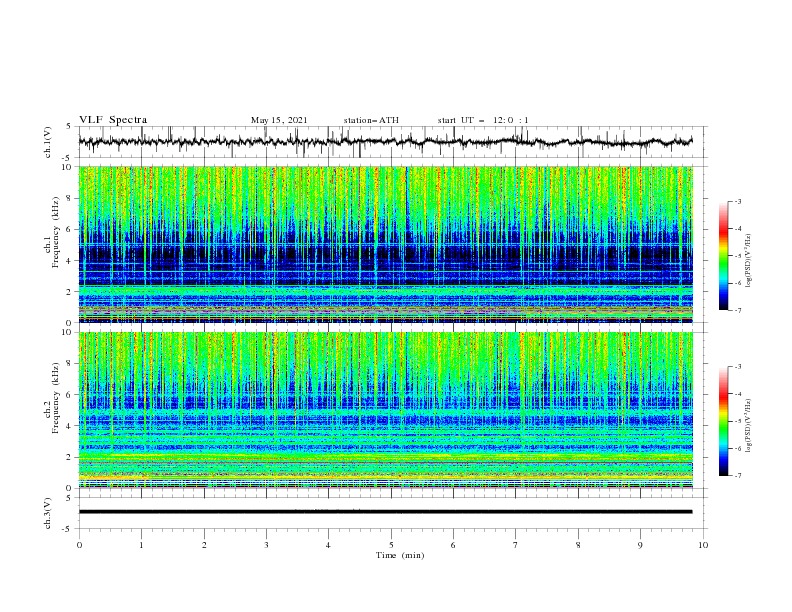The height and width of the screenshot is (612, 792).
Task: Click the time axis tick label '3'
Action: [266, 545]
